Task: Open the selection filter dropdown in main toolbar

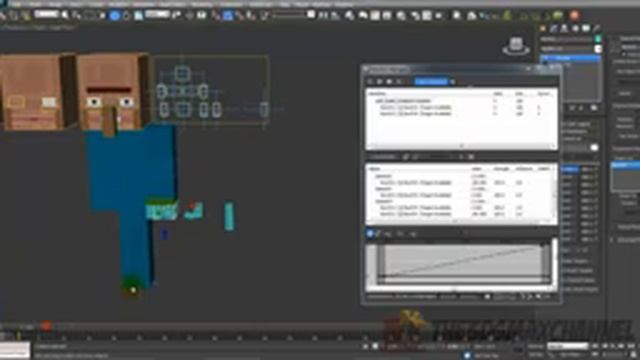Action: point(46,15)
